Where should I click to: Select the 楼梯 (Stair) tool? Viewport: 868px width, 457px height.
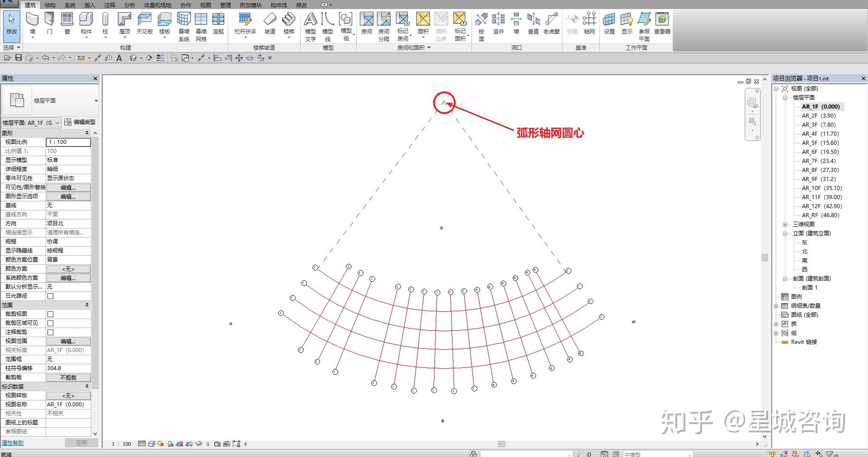point(289,24)
